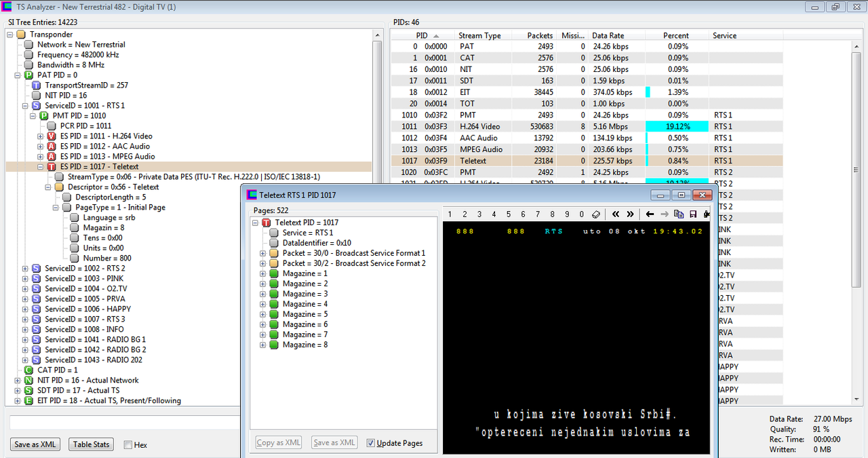868x458 pixels.
Task: Select the blue S icon for ServiceID 1003 PINK
Action: pyautogui.click(x=37, y=279)
